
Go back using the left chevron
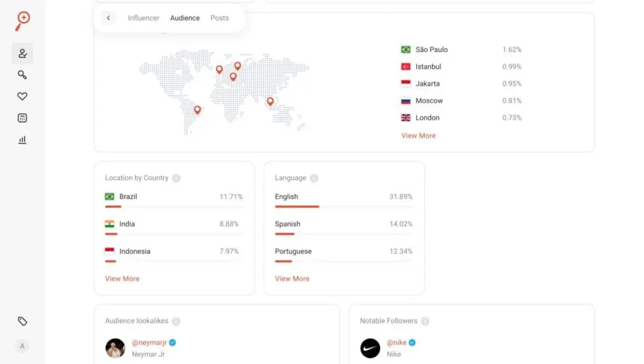[x=108, y=18]
